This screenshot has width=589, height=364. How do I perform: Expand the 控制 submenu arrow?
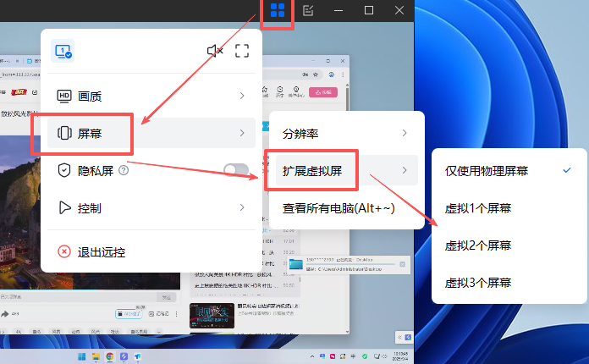click(x=242, y=207)
